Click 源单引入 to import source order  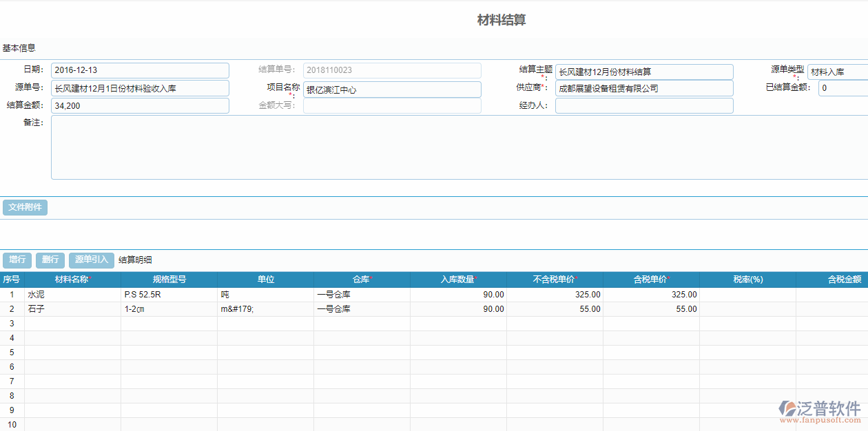click(x=92, y=260)
